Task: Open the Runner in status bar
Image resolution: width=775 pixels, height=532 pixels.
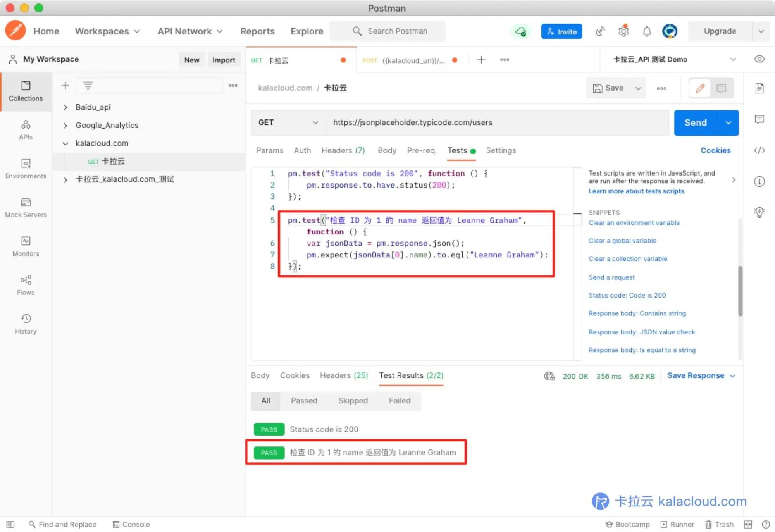Action: 677,524
